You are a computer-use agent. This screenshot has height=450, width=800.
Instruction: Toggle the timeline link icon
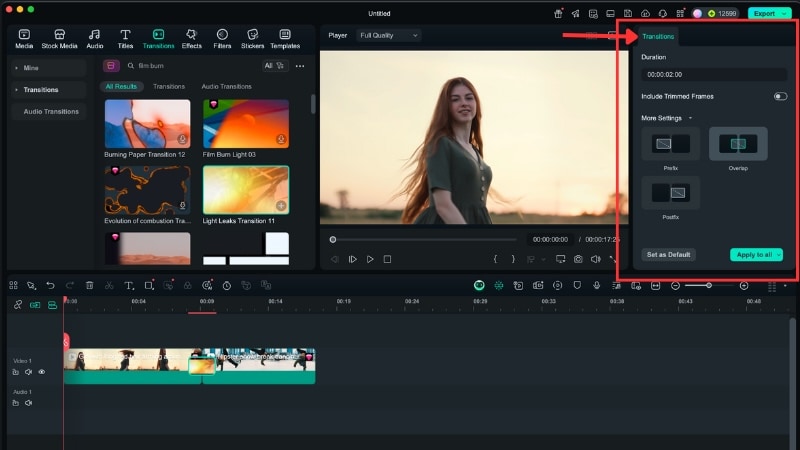[x=18, y=305]
